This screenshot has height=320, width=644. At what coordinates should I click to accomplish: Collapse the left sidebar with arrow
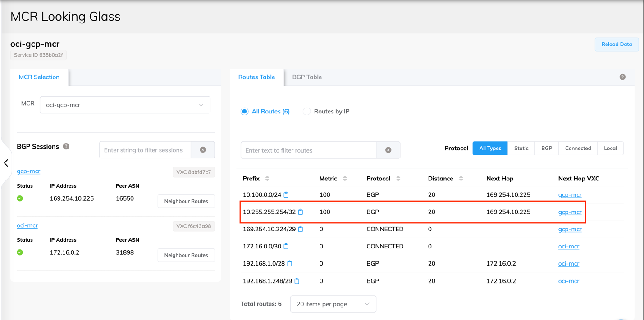click(x=6, y=163)
